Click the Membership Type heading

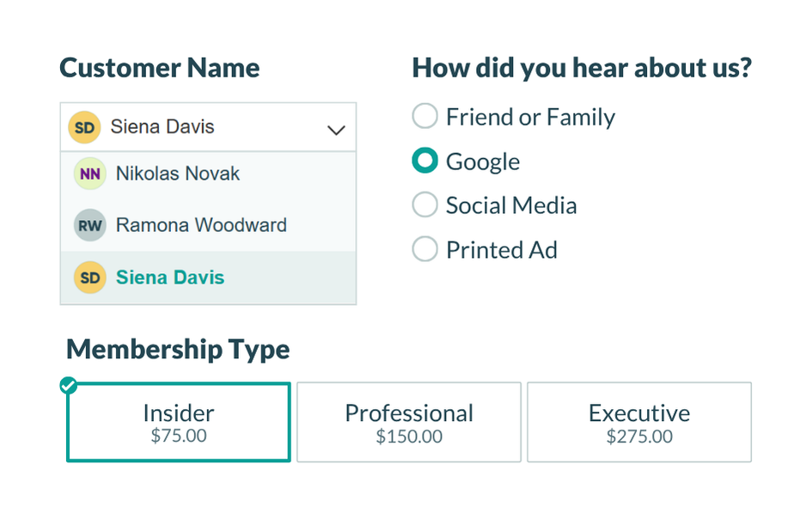177,350
